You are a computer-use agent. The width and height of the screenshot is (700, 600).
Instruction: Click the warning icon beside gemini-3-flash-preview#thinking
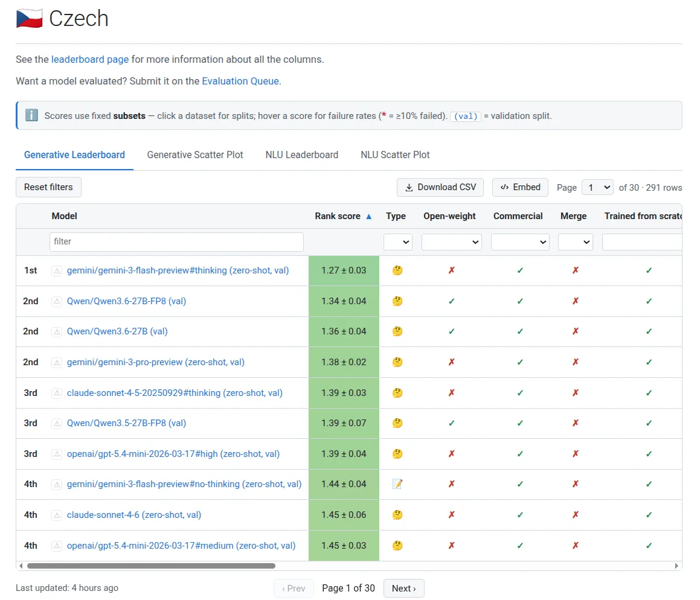(57, 271)
